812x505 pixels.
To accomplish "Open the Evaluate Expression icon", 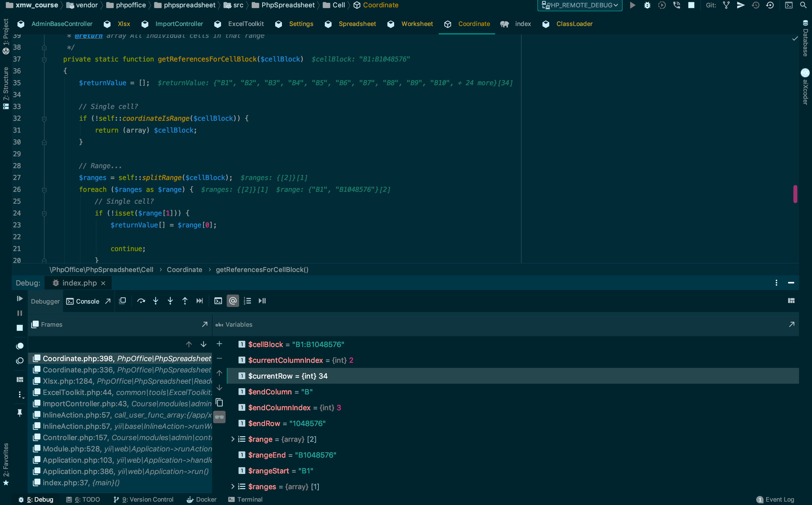I will pos(218,301).
